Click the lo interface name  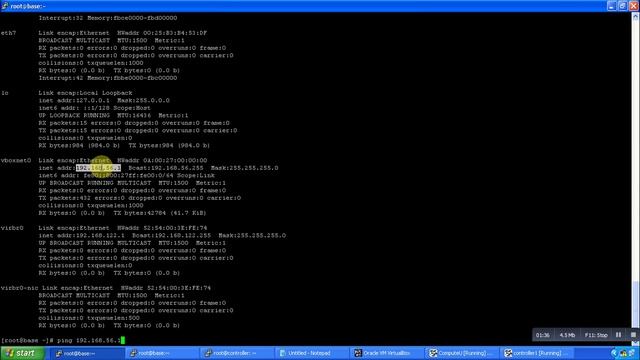(x=5, y=93)
